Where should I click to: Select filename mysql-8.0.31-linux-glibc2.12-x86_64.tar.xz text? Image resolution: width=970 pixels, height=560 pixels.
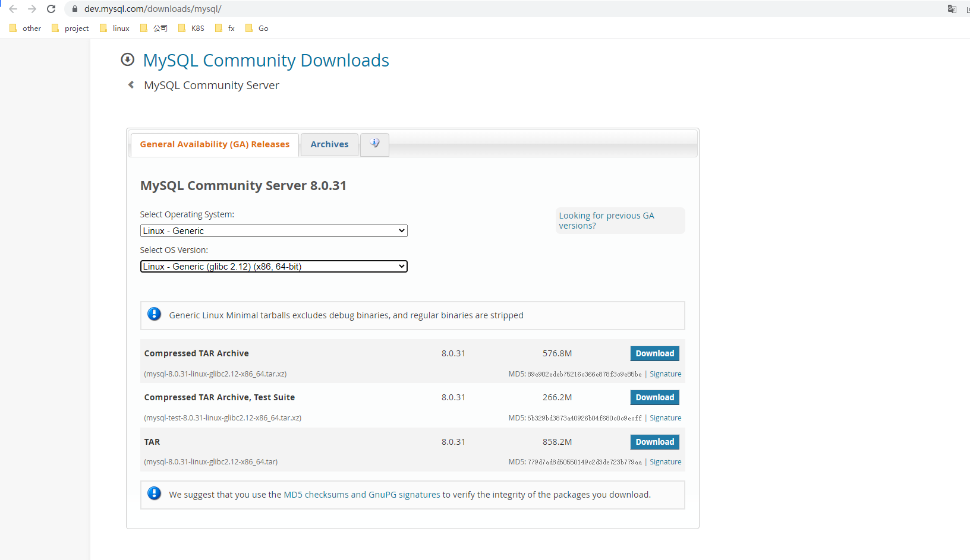(215, 374)
